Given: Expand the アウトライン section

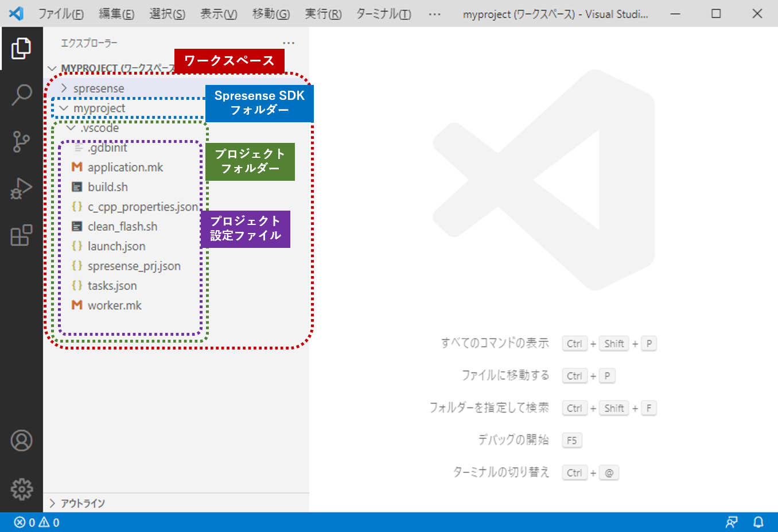Looking at the screenshot, I should pos(82,503).
